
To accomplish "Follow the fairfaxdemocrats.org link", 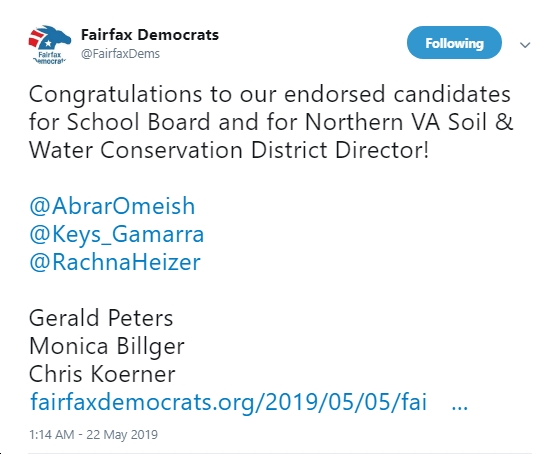I will pos(228,402).
